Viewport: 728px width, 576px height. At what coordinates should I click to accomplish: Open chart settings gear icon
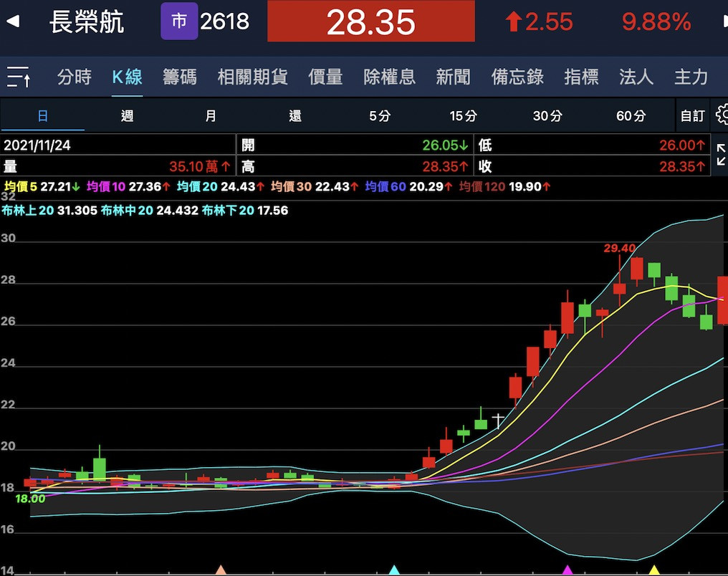click(722, 115)
